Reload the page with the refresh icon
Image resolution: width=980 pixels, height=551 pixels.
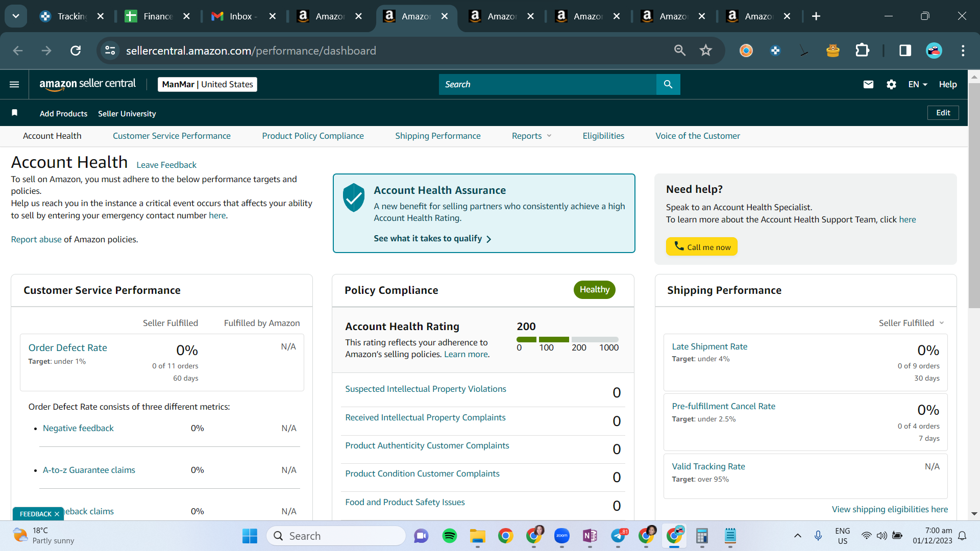tap(76, 51)
